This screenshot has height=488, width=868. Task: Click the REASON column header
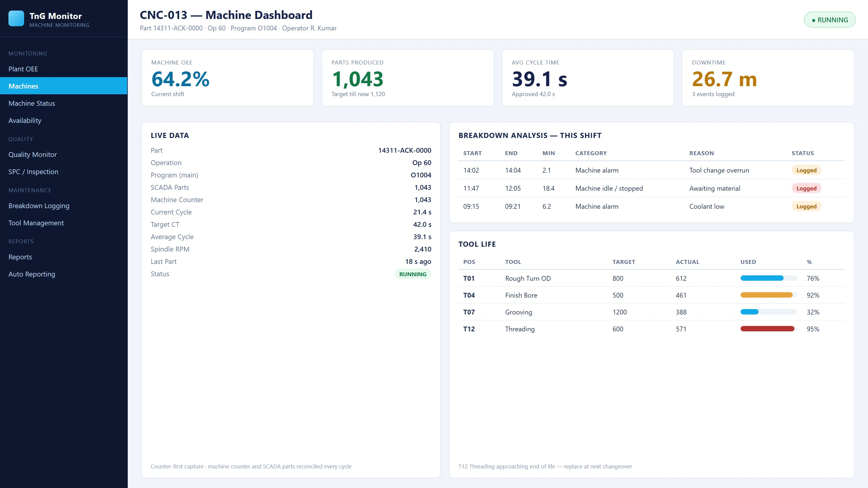(x=702, y=153)
